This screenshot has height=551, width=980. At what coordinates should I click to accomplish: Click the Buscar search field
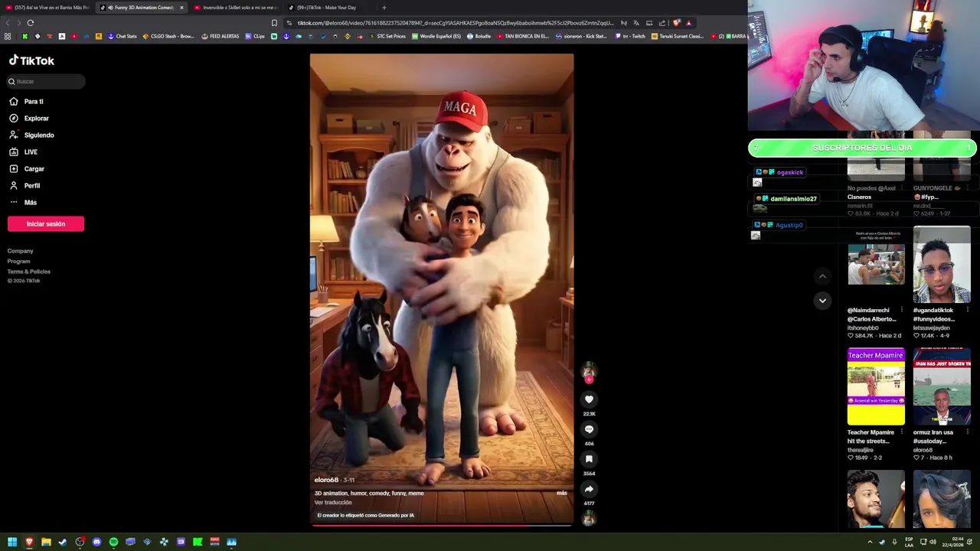point(46,81)
